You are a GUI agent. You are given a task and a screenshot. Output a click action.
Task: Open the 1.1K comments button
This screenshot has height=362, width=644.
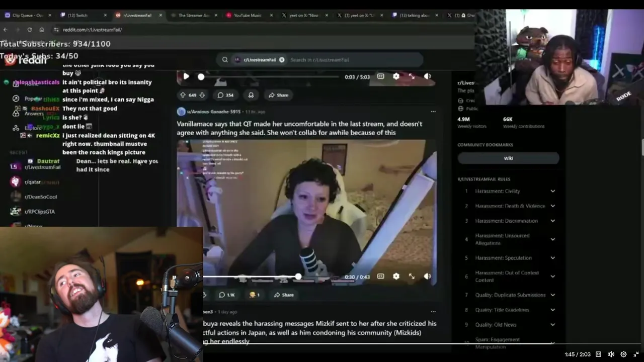[x=226, y=295]
